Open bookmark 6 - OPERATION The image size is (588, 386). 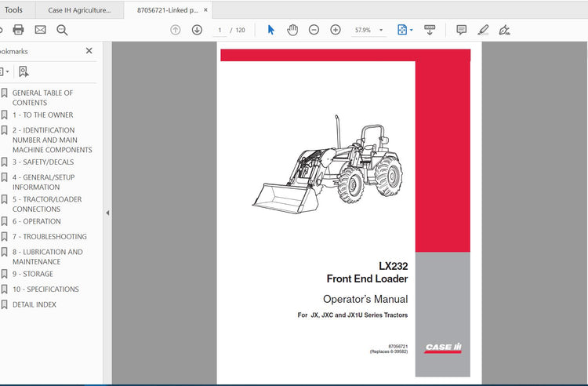pos(36,221)
